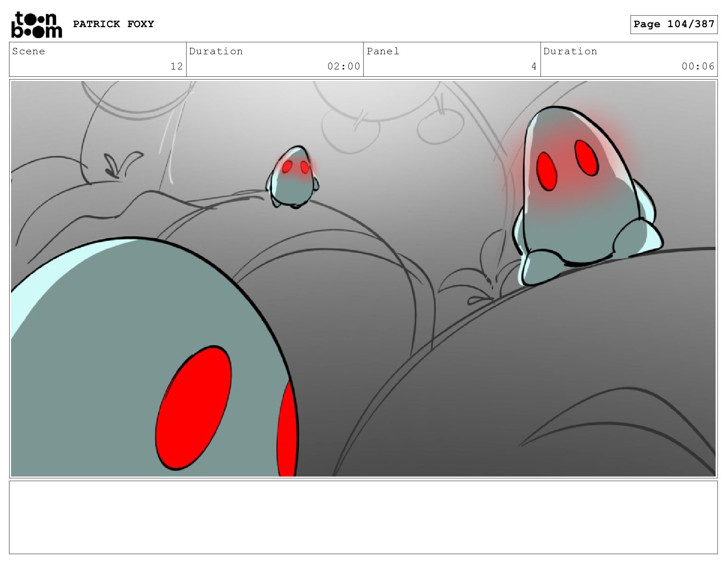Click the Toon Boom logo

click(x=36, y=25)
